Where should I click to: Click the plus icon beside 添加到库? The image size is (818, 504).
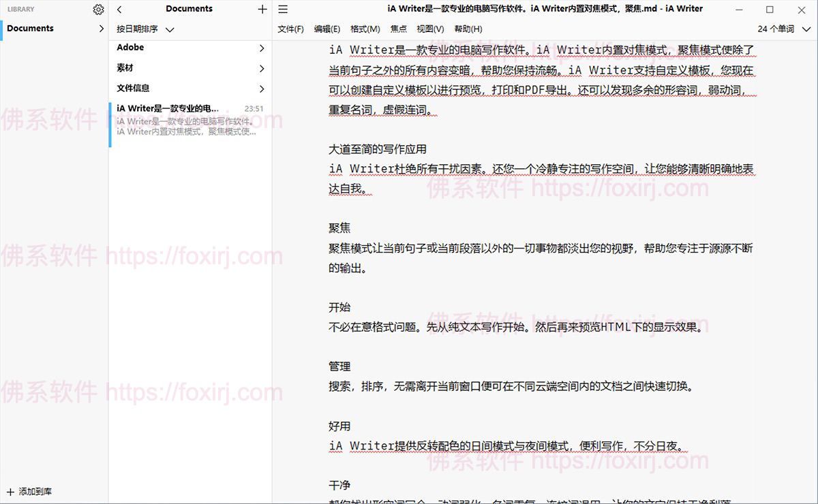click(x=10, y=492)
